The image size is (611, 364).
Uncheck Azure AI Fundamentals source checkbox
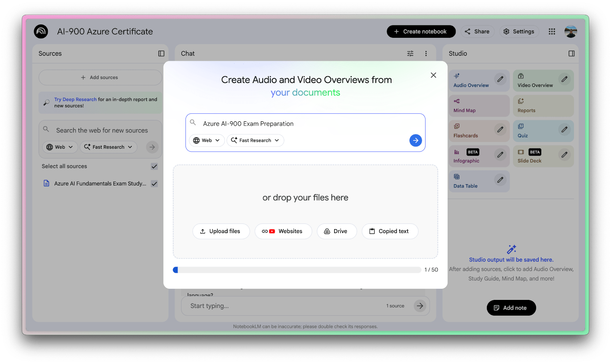click(154, 184)
